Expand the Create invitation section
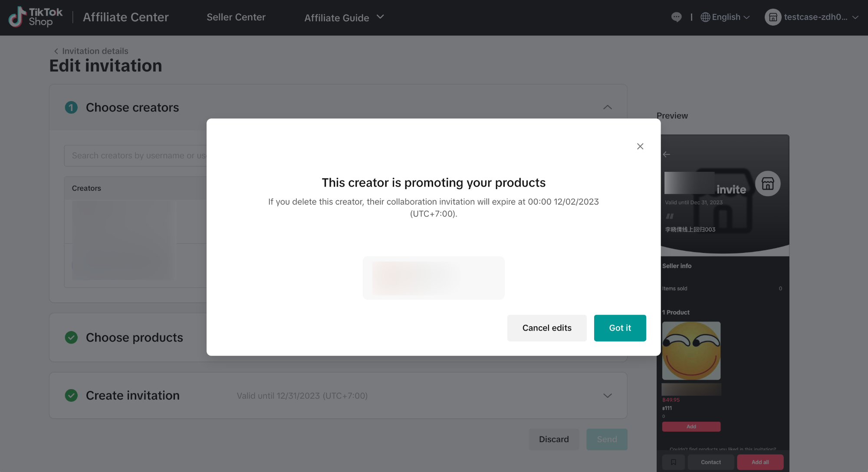Viewport: 868px width, 472px height. pyautogui.click(x=608, y=396)
